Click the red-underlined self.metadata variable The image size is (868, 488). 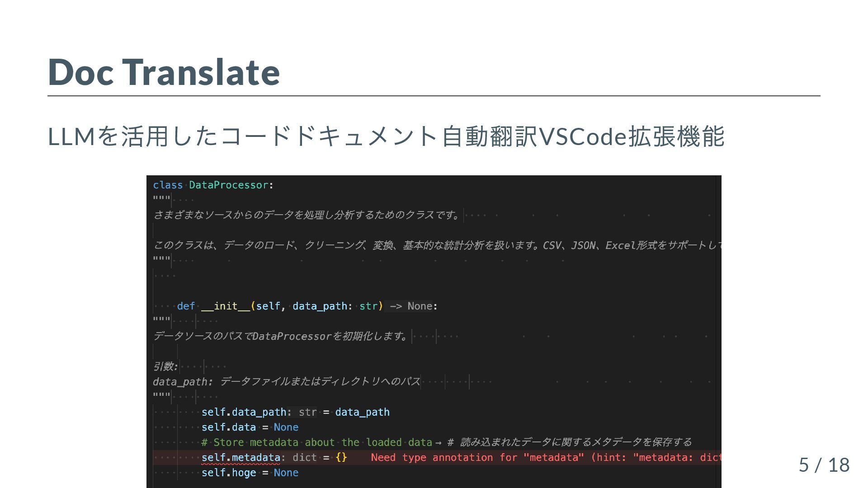click(x=241, y=458)
